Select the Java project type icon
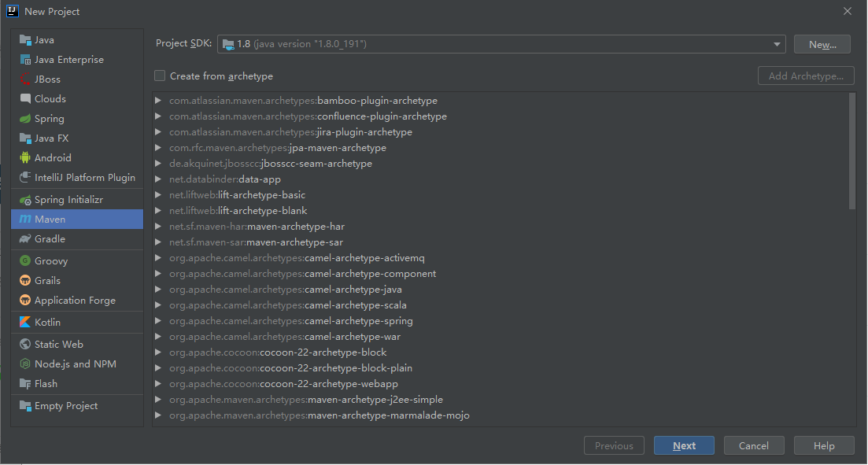The height and width of the screenshot is (465, 868). [x=25, y=40]
